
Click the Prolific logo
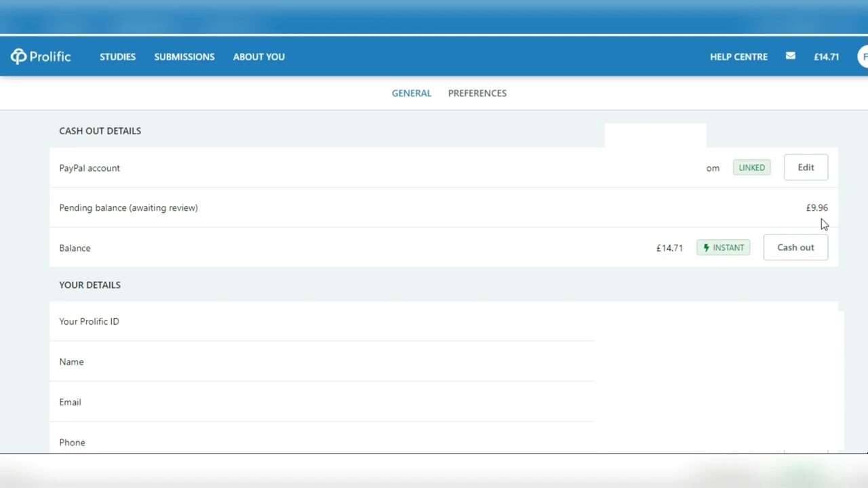41,57
